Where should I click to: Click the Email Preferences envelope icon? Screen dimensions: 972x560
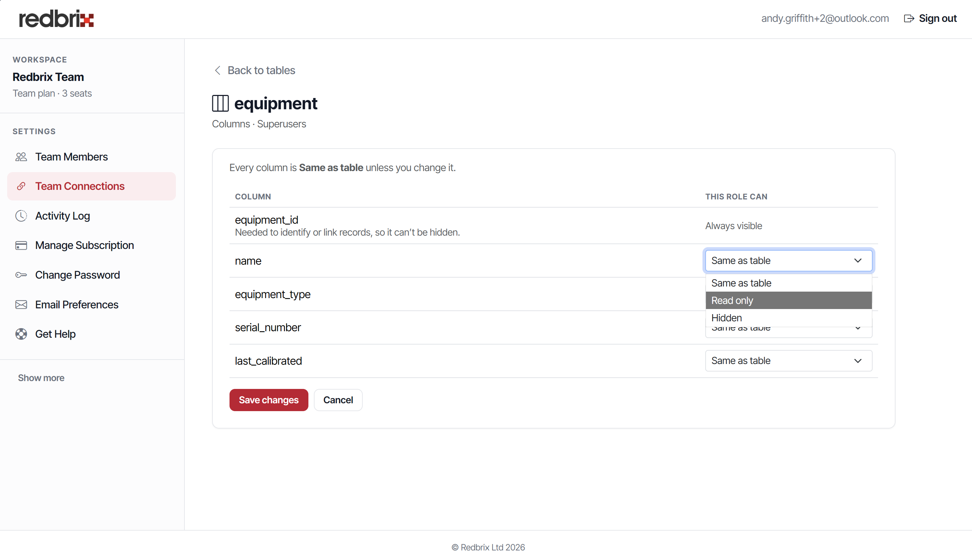coord(21,305)
